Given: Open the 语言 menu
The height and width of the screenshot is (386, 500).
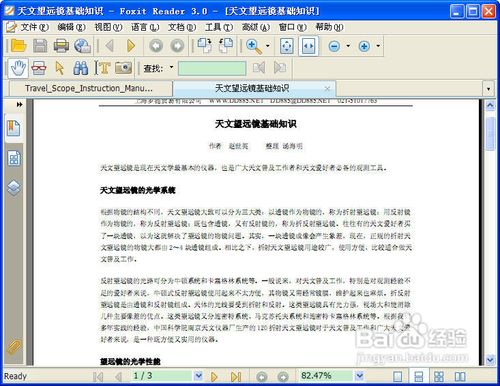Looking at the screenshot, I should click(145, 27).
